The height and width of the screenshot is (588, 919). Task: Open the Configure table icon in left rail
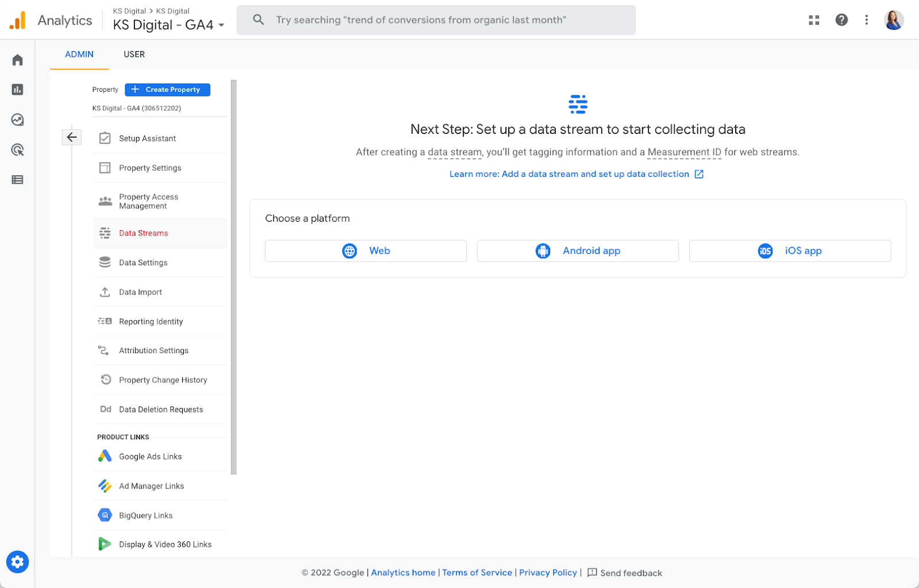18,180
